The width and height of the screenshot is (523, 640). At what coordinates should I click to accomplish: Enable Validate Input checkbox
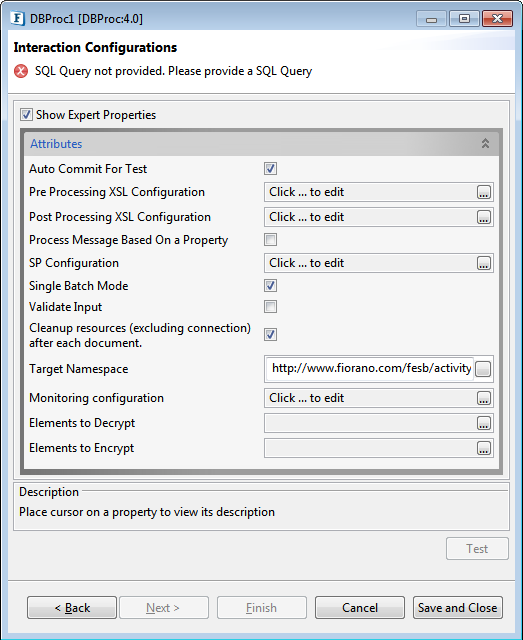pos(270,307)
